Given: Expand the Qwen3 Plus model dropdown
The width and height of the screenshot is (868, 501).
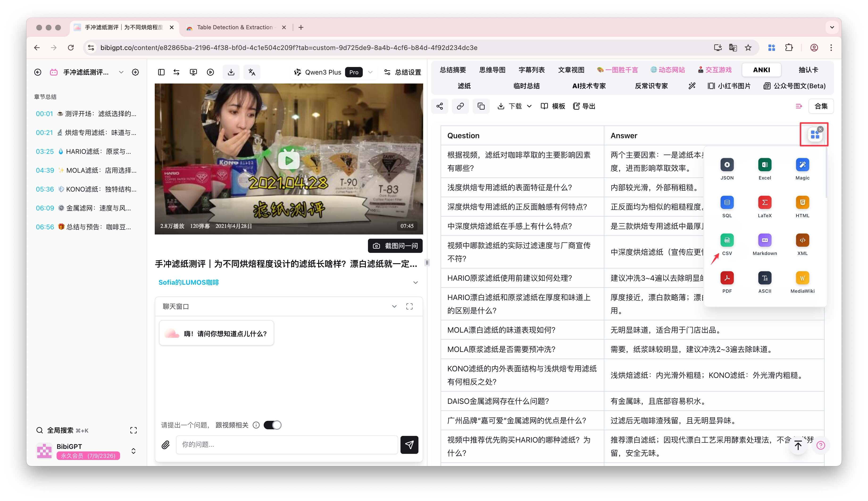Looking at the screenshot, I should pyautogui.click(x=370, y=72).
